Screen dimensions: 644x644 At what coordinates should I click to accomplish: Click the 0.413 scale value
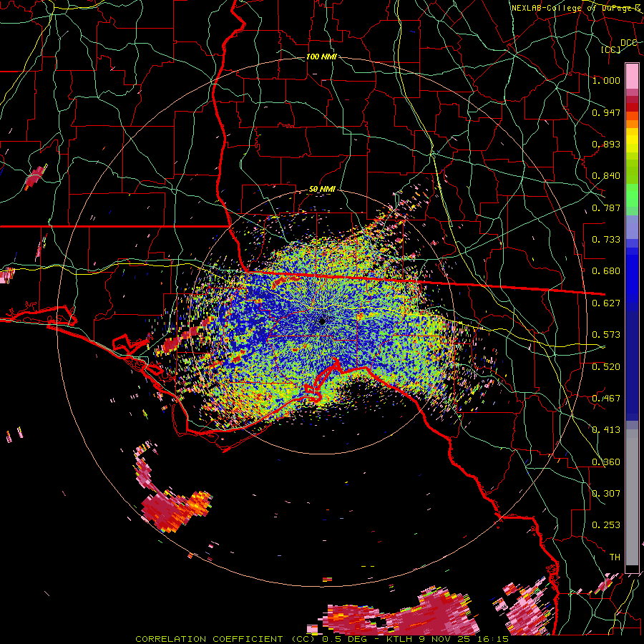pyautogui.click(x=606, y=430)
